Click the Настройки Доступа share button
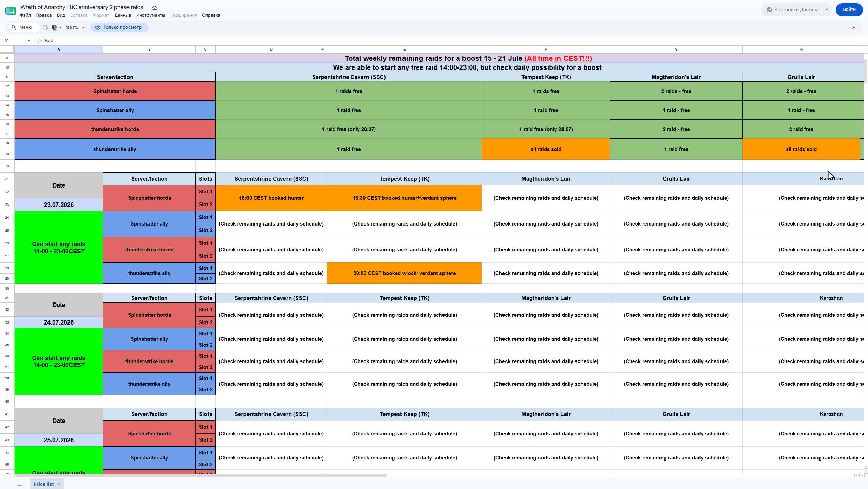868x489 pixels. pyautogui.click(x=793, y=9)
